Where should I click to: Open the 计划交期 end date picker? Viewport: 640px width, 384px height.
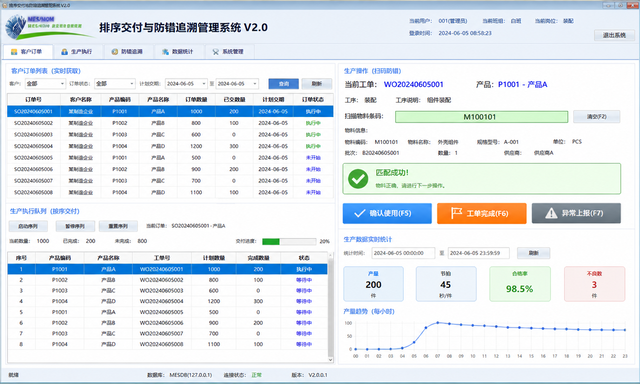(237, 84)
